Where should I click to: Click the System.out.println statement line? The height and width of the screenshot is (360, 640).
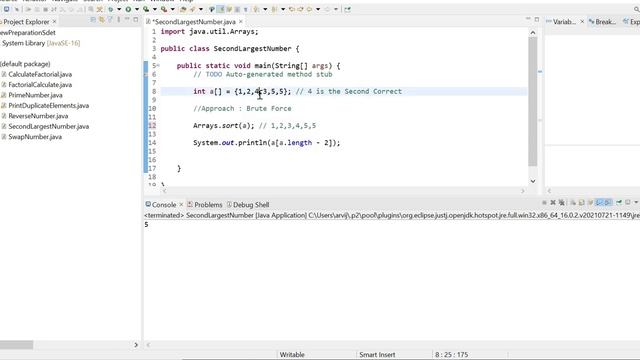click(x=267, y=143)
